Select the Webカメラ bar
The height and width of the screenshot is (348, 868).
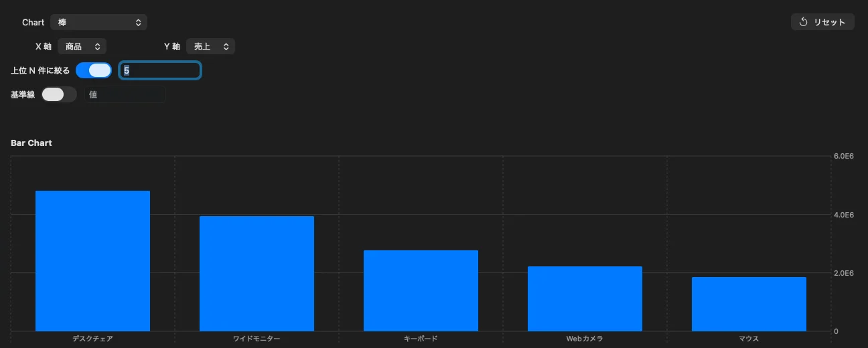[x=585, y=298]
